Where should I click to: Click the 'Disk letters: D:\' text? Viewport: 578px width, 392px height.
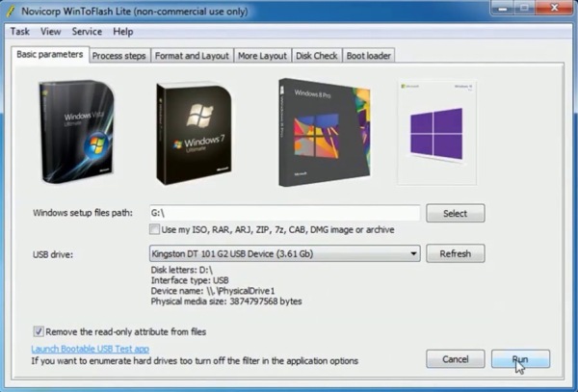coord(182,270)
